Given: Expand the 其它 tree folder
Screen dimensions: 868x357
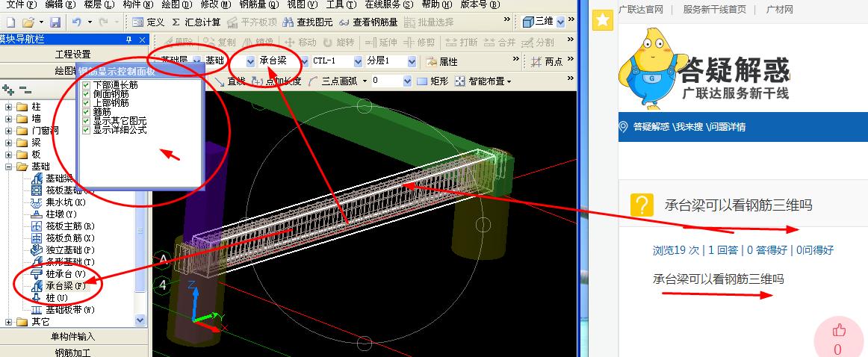Looking at the screenshot, I should tap(8, 322).
